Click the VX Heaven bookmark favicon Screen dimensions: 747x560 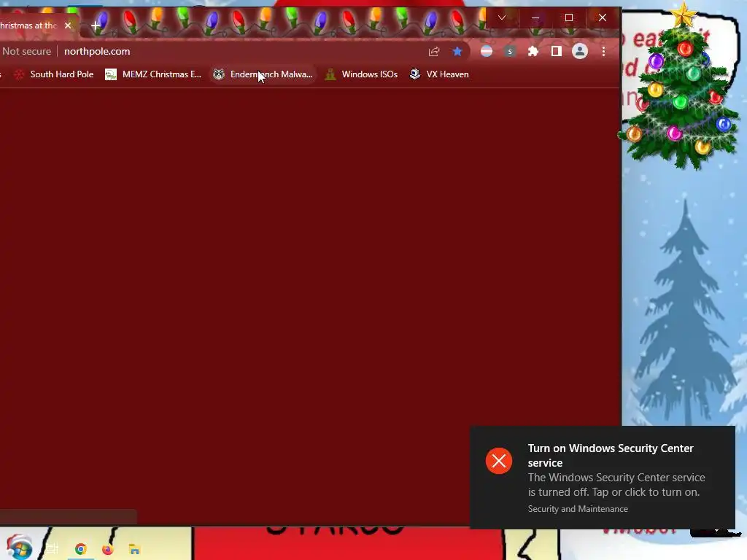415,74
